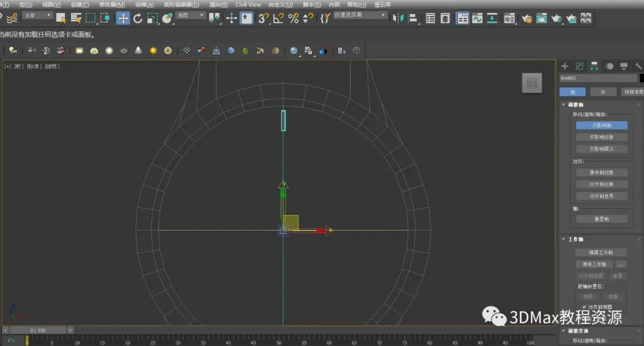Click the object color swatch beside Box001
Image resolution: width=644 pixels, height=346 pixels.
point(642,78)
